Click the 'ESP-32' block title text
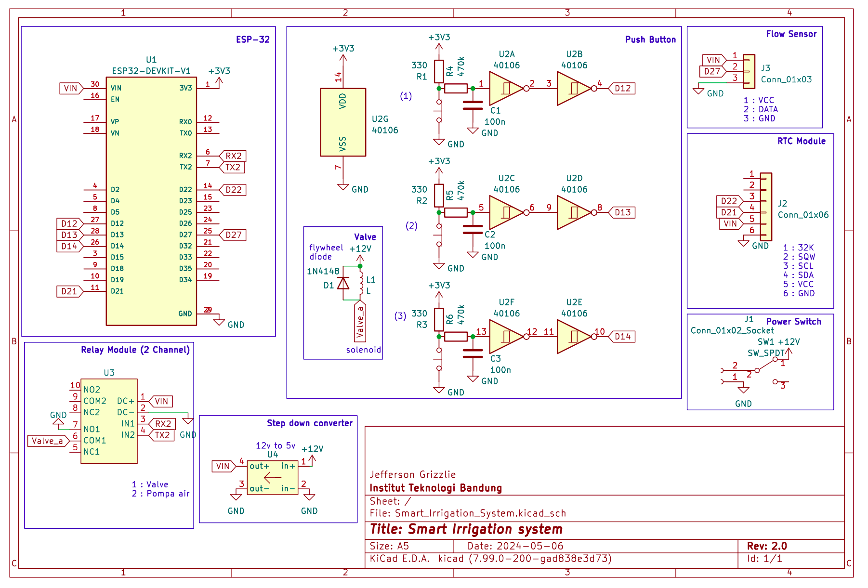The width and height of the screenshot is (868, 588). tap(252, 39)
